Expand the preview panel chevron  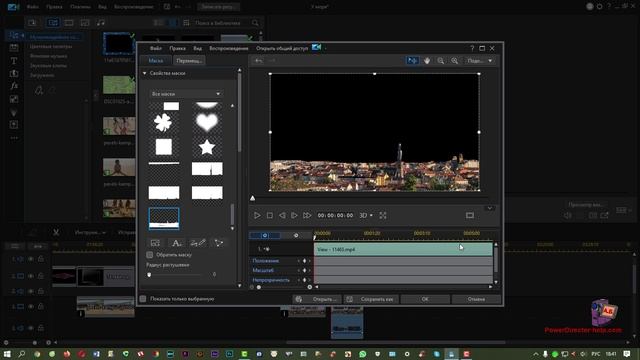(x=490, y=208)
